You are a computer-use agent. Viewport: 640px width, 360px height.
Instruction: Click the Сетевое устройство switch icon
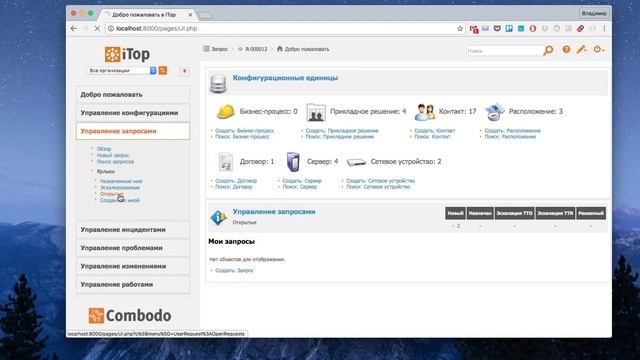[x=356, y=162]
